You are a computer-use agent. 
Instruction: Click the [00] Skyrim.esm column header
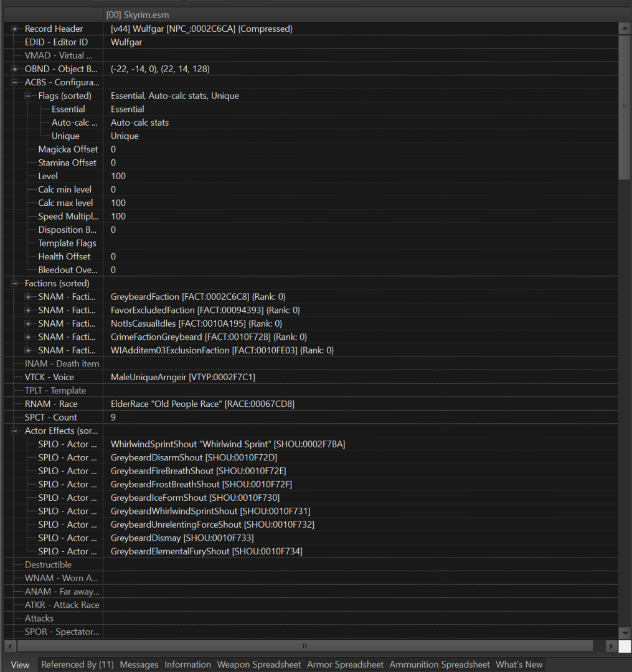coord(361,15)
